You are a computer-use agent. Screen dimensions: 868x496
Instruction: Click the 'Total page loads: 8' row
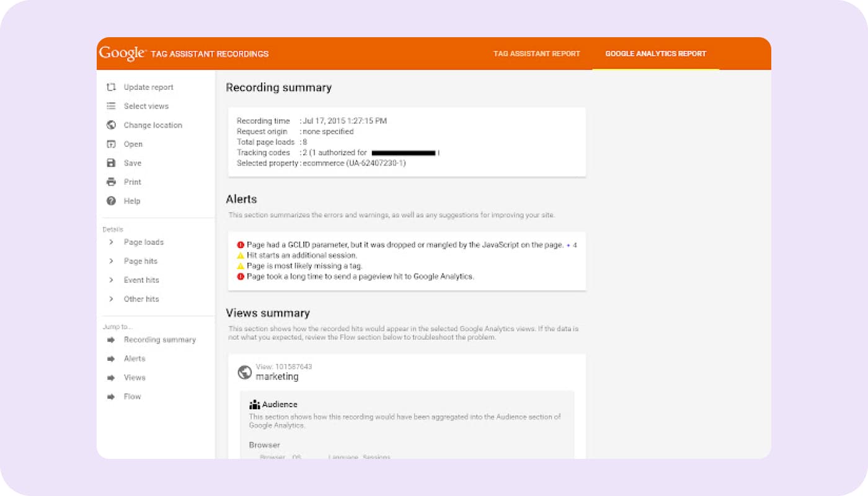click(x=272, y=142)
